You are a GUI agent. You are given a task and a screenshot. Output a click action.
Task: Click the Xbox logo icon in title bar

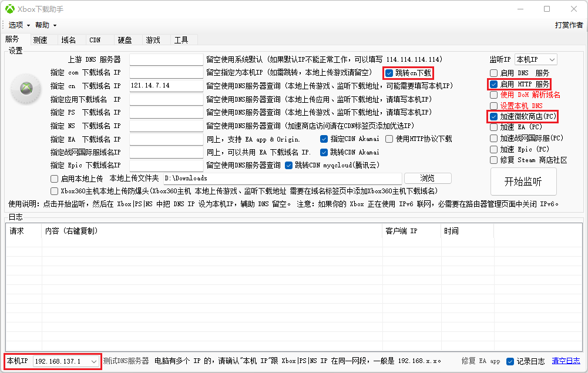coord(10,9)
